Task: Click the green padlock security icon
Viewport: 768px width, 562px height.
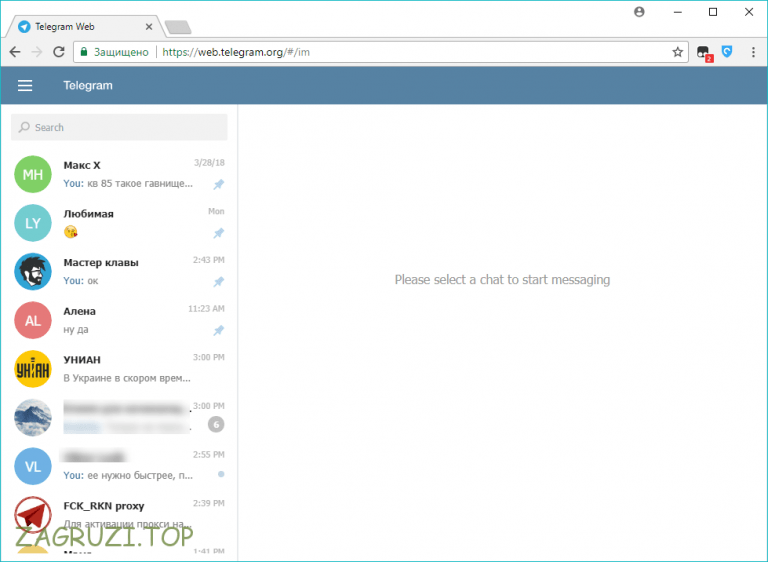Action: [84, 52]
